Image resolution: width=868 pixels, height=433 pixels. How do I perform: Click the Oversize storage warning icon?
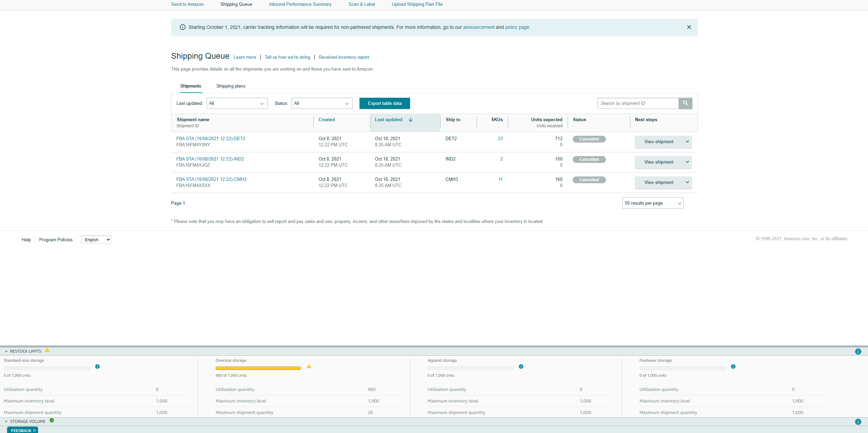click(309, 366)
